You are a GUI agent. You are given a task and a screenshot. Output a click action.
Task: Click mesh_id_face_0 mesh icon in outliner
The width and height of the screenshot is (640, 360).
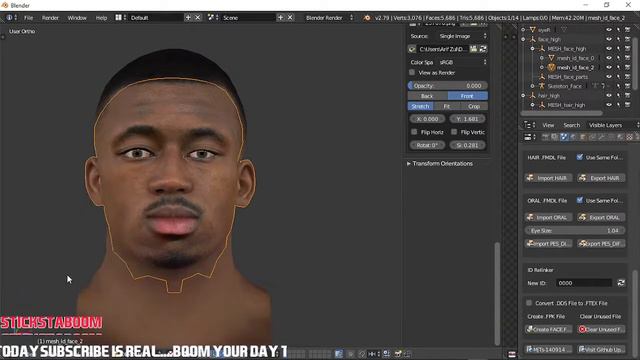point(551,58)
